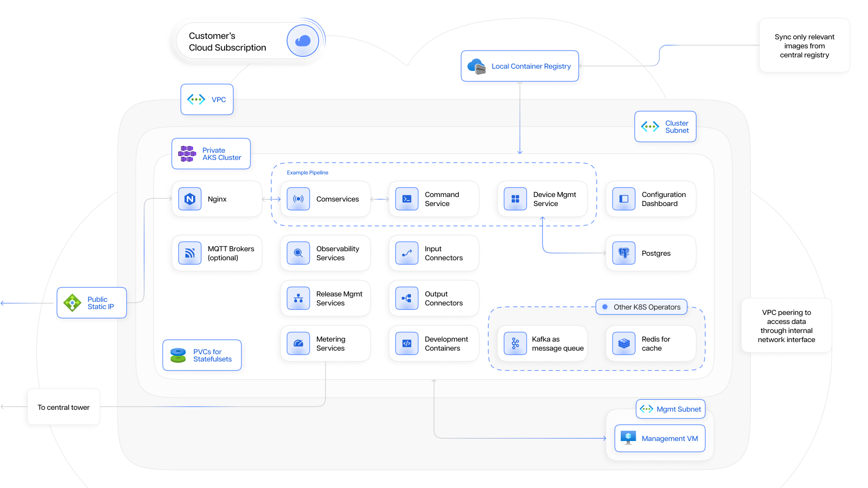868x488 pixels.
Task: Click the MQTT Brokers feed icon
Action: pyautogui.click(x=190, y=253)
